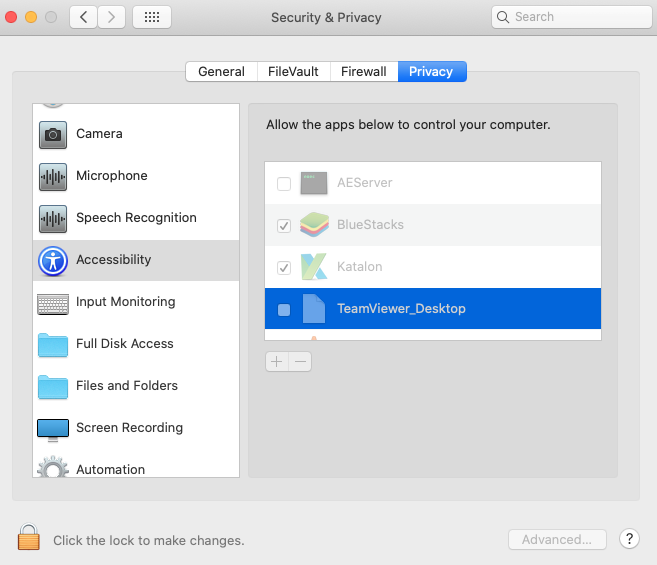Select the Accessibility text label

click(x=114, y=260)
